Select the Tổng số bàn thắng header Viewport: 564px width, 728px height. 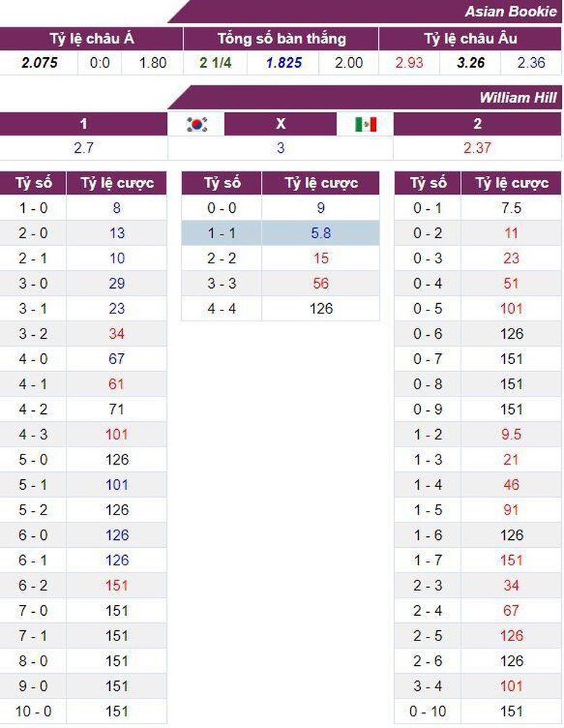click(281, 39)
